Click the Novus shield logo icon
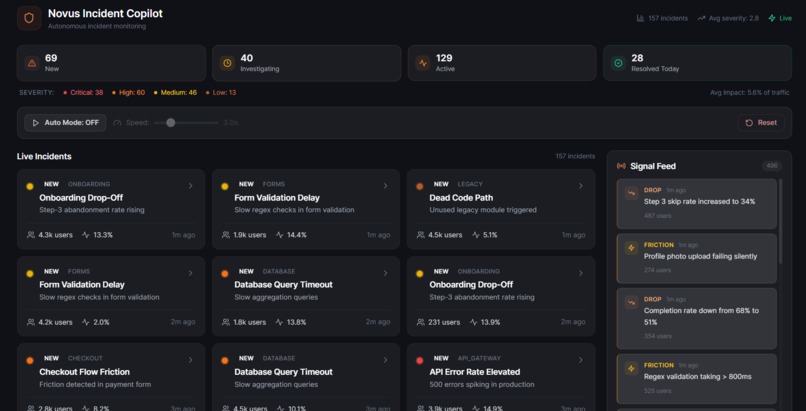The width and height of the screenshot is (806, 411). click(29, 18)
